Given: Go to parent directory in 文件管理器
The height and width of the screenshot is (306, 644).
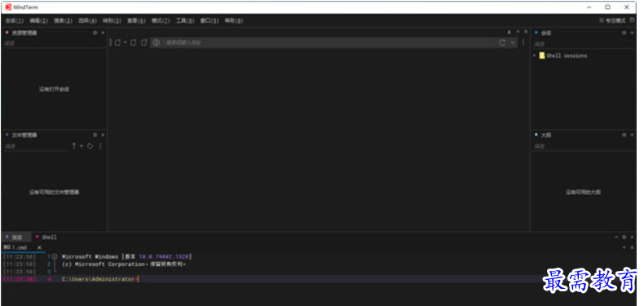Looking at the screenshot, I should pos(74,146).
